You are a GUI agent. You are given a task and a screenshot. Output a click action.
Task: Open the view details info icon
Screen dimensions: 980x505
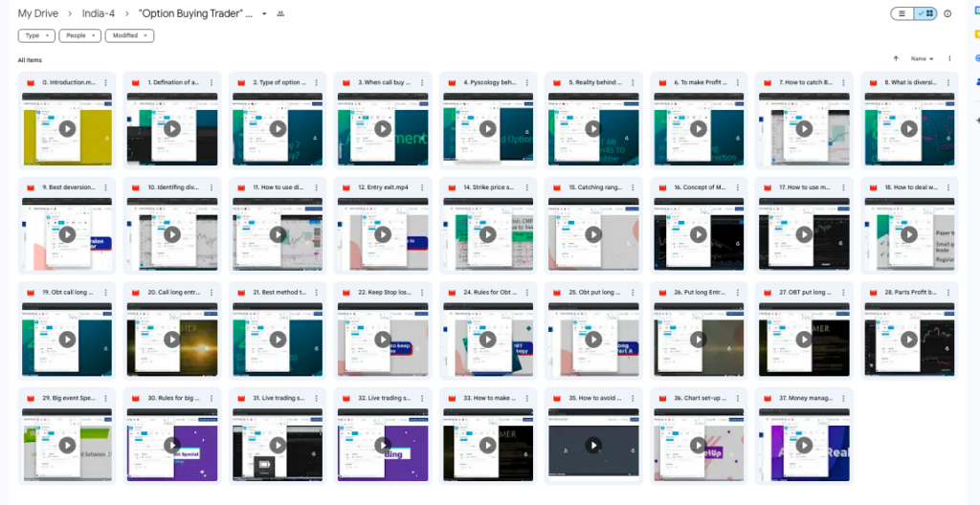pos(947,13)
